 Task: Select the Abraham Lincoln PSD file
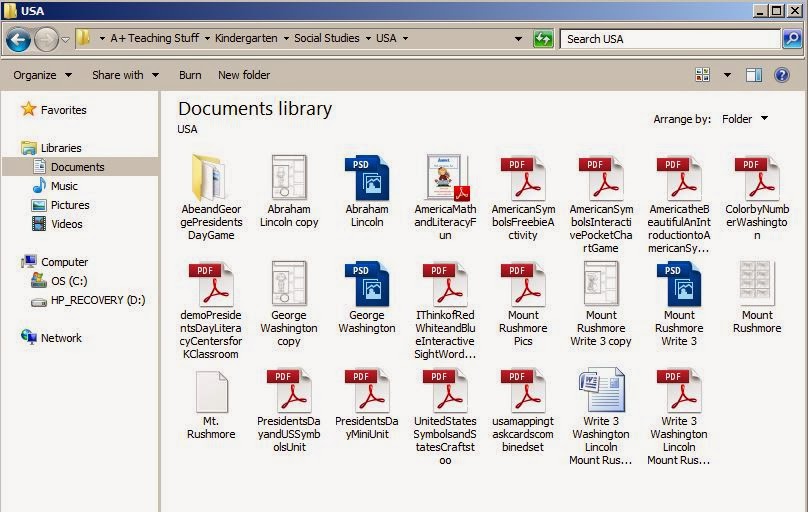(367, 191)
